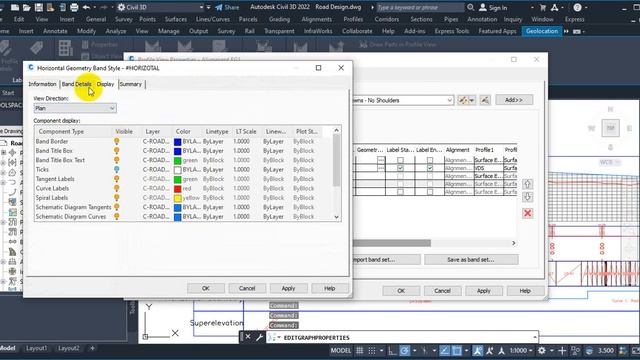The width and height of the screenshot is (640, 360).
Task: Click Help in Profile View Properties dialog
Action: point(525,291)
